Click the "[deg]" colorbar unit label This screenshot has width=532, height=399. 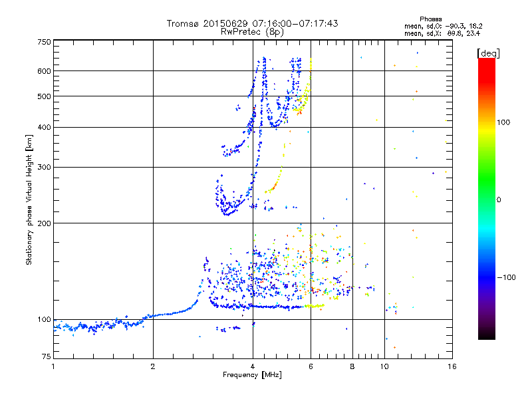pyautogui.click(x=488, y=53)
